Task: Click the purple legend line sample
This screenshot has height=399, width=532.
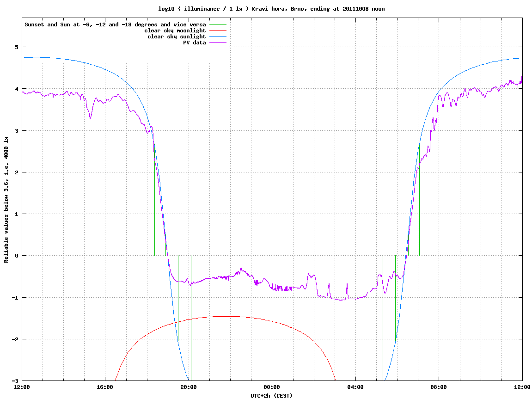Action: click(218, 43)
